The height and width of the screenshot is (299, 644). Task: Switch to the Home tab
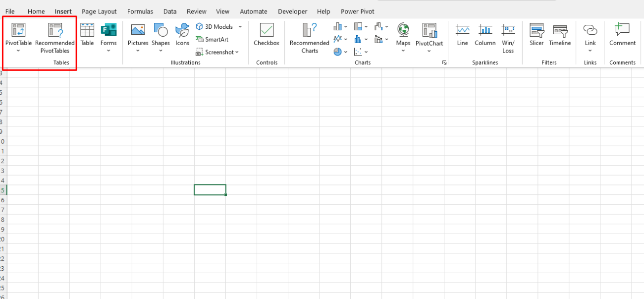[36, 11]
